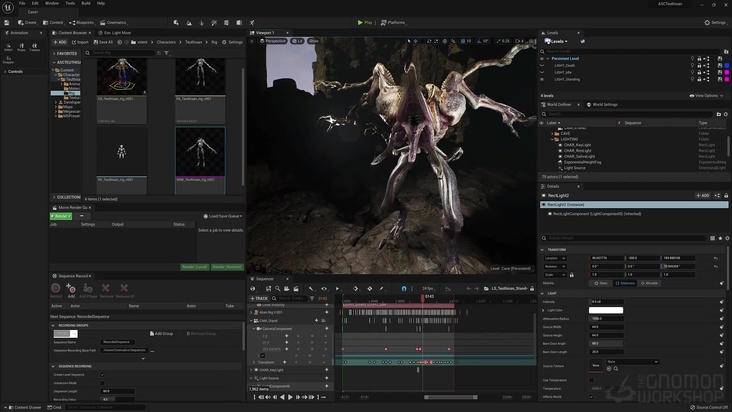Image resolution: width=732 pixels, height=412 pixels.
Task: Click the green Render button in Movie Render Queue
Action: (61, 216)
